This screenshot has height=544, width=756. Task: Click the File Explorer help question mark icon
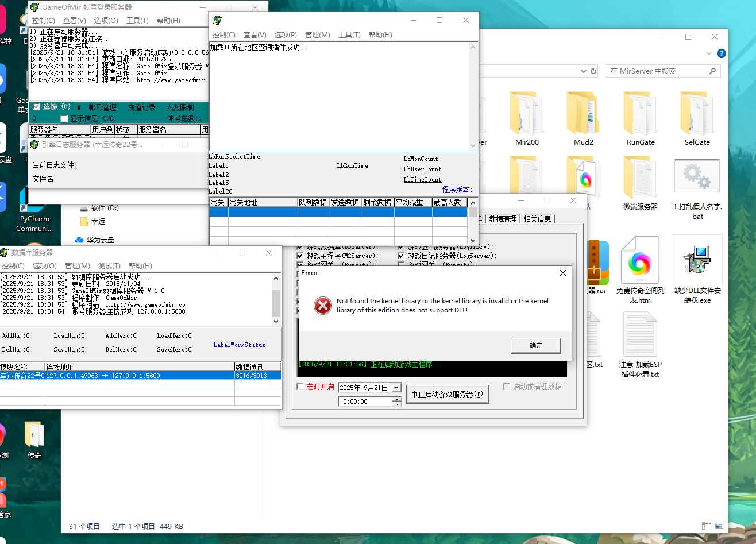point(721,53)
